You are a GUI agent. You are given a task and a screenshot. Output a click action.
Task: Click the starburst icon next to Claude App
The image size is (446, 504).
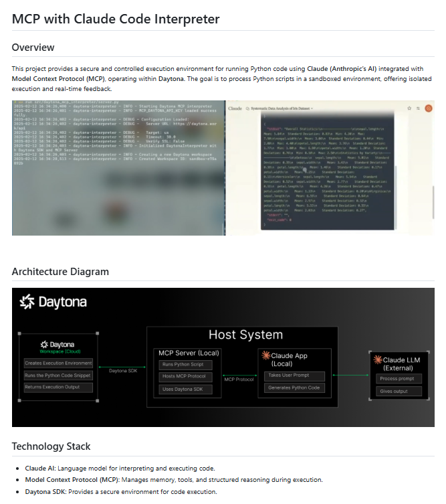pyautogui.click(x=266, y=355)
